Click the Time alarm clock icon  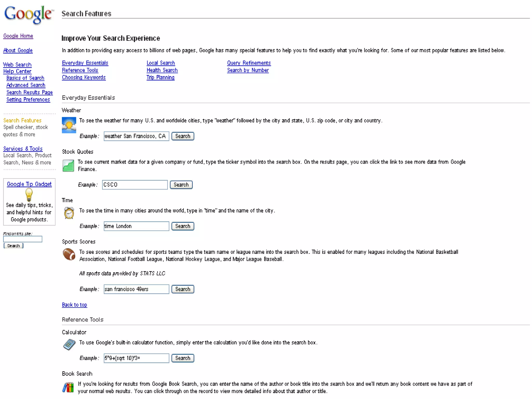(x=69, y=213)
